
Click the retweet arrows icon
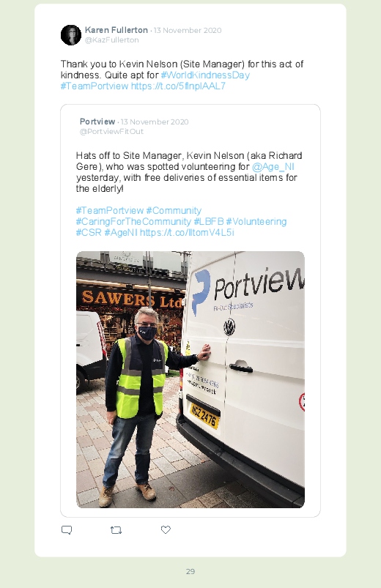[116, 530]
